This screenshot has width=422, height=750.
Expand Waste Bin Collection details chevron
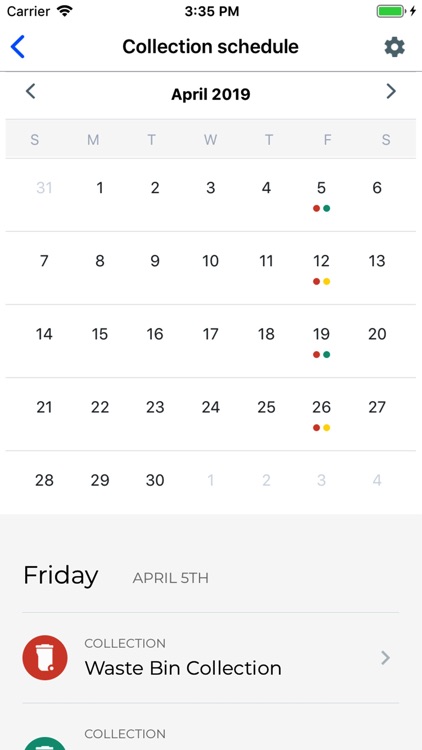(385, 658)
